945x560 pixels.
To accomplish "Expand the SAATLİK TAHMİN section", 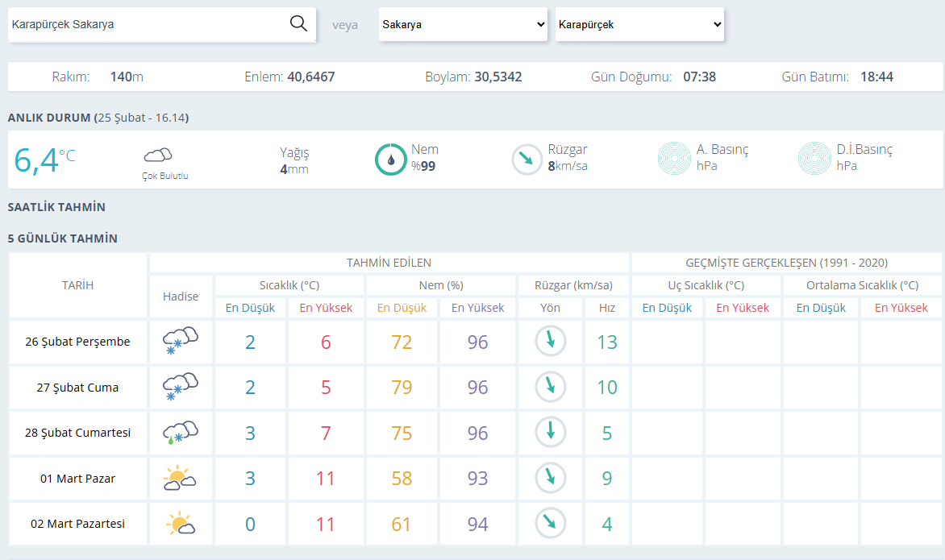I will 56,207.
